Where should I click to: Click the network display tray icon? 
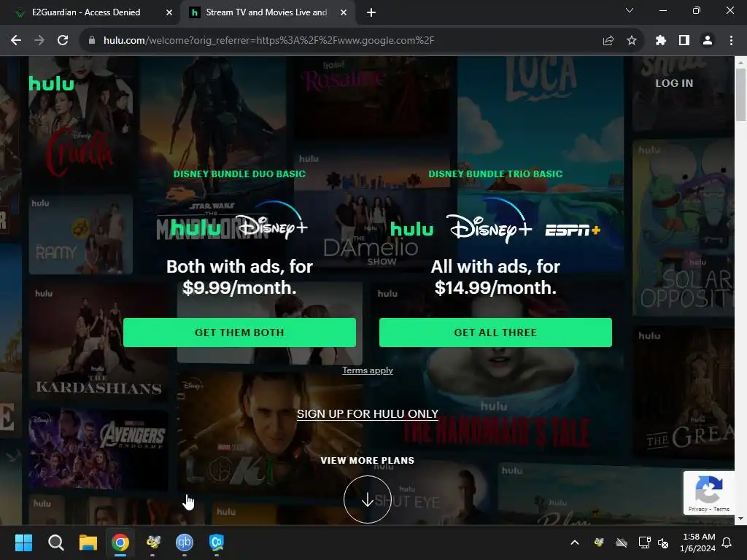[x=644, y=542]
